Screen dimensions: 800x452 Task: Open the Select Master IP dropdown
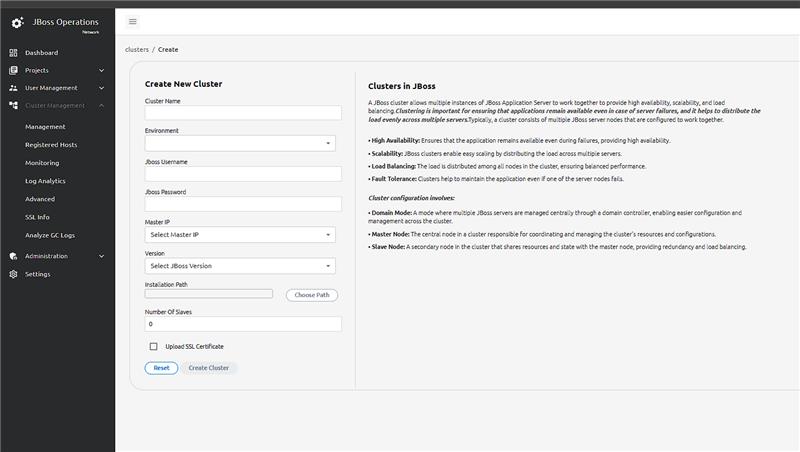tap(240, 235)
